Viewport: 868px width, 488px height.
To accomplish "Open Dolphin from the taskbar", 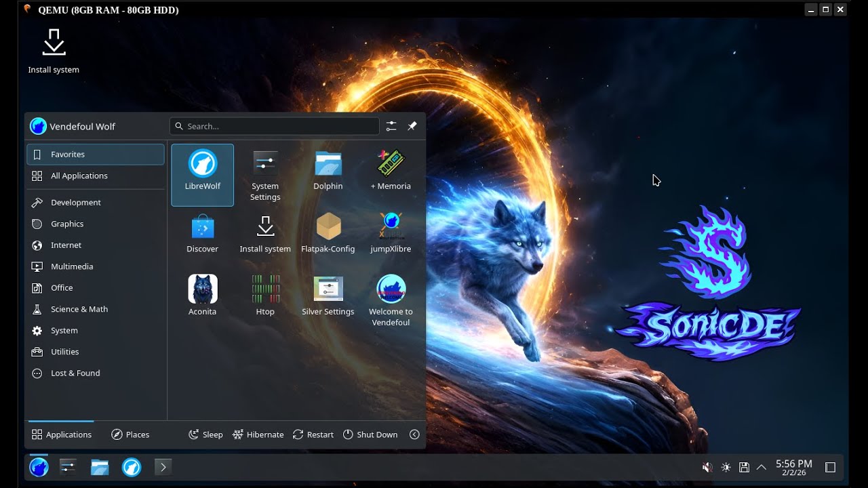I will 100,467.
